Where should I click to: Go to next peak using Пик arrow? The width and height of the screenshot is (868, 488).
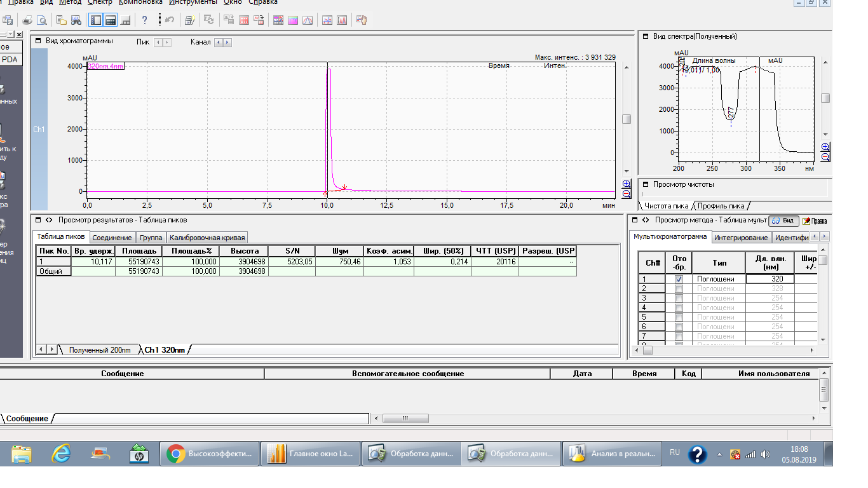(167, 43)
